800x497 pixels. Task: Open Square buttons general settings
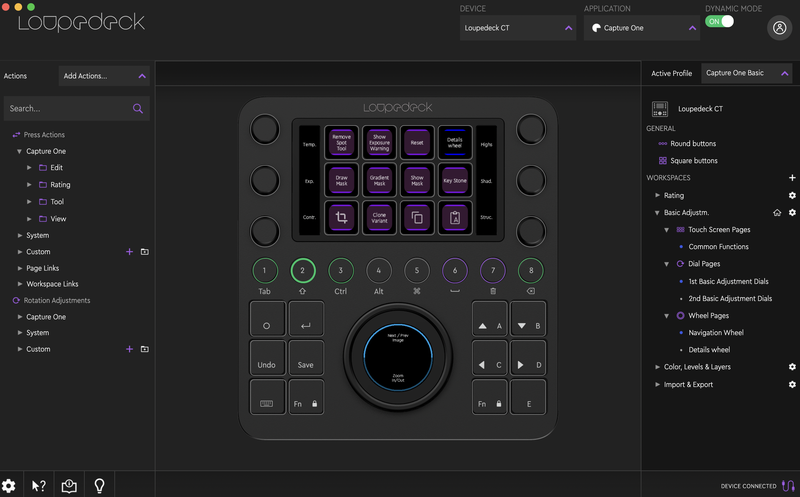point(694,160)
